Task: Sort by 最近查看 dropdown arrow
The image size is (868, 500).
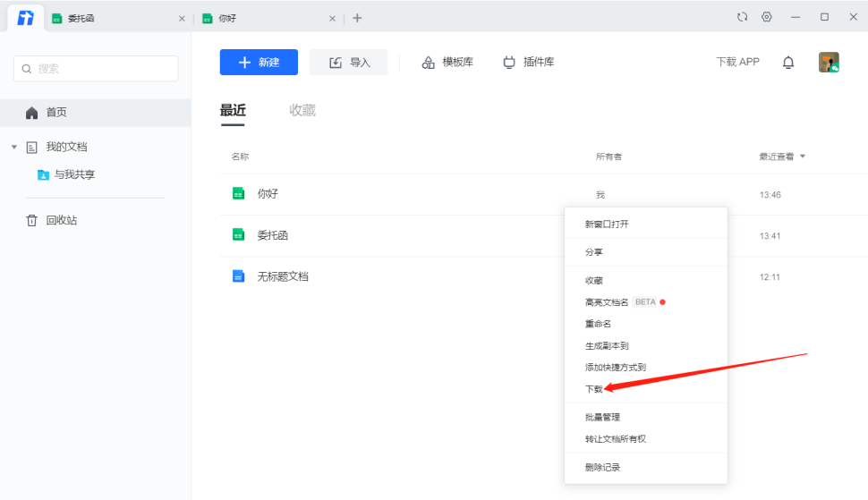Action: click(803, 157)
